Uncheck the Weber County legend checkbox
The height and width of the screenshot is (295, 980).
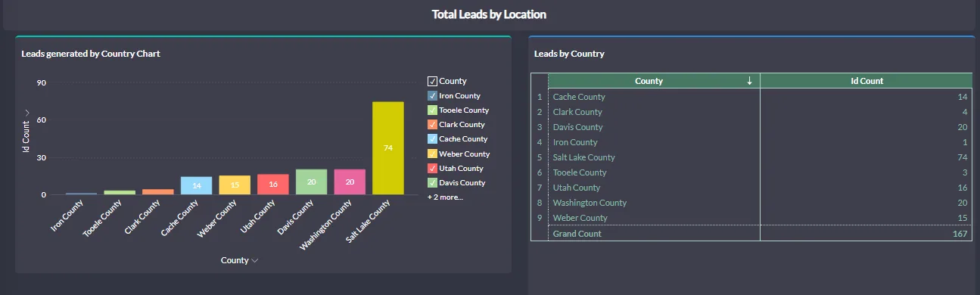tap(432, 154)
